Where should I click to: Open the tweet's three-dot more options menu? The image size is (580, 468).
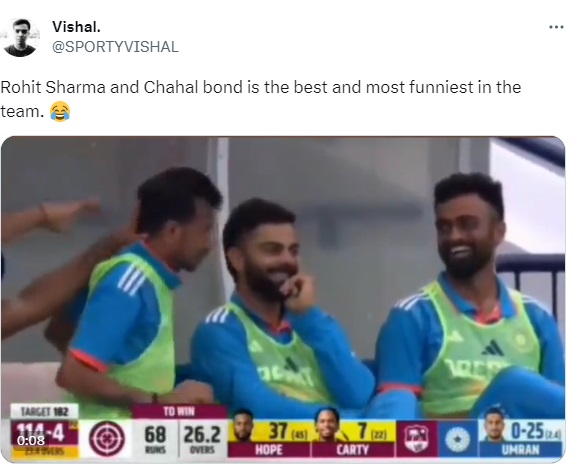click(556, 27)
